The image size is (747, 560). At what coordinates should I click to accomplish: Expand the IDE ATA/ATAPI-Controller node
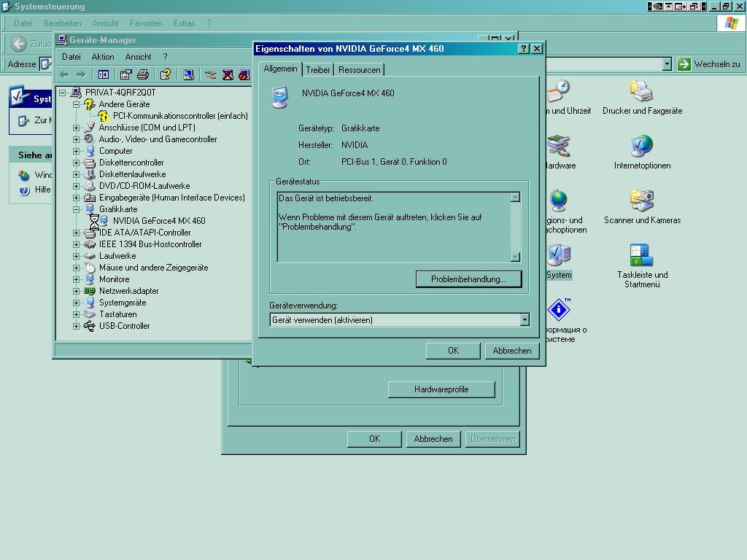point(76,233)
